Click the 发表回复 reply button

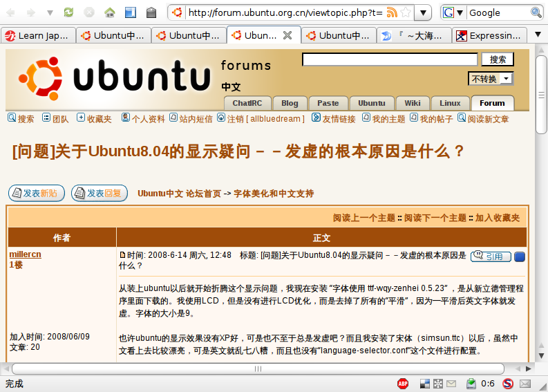pos(100,193)
